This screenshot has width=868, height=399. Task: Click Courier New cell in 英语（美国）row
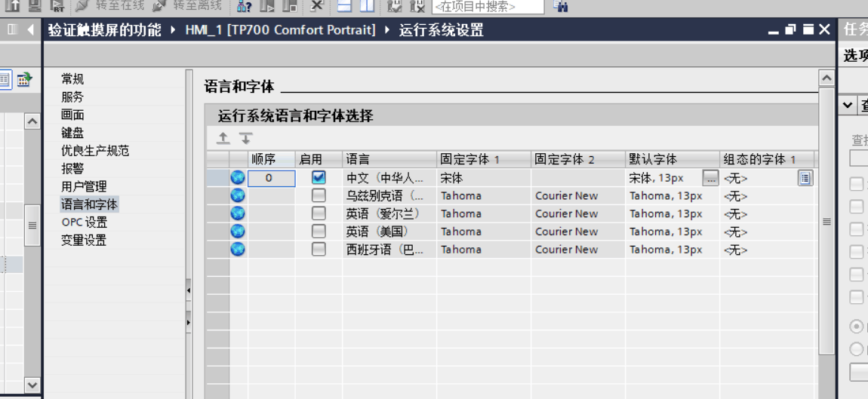(x=578, y=232)
